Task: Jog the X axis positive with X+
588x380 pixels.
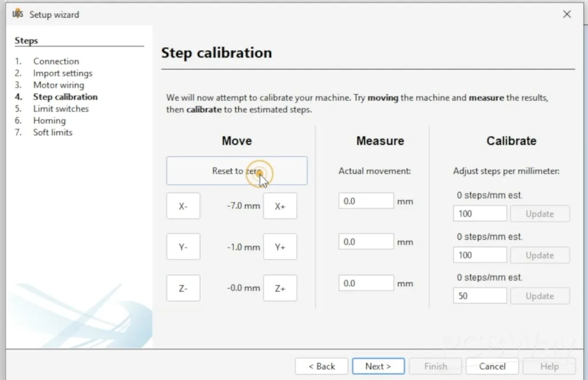Action: pyautogui.click(x=280, y=206)
